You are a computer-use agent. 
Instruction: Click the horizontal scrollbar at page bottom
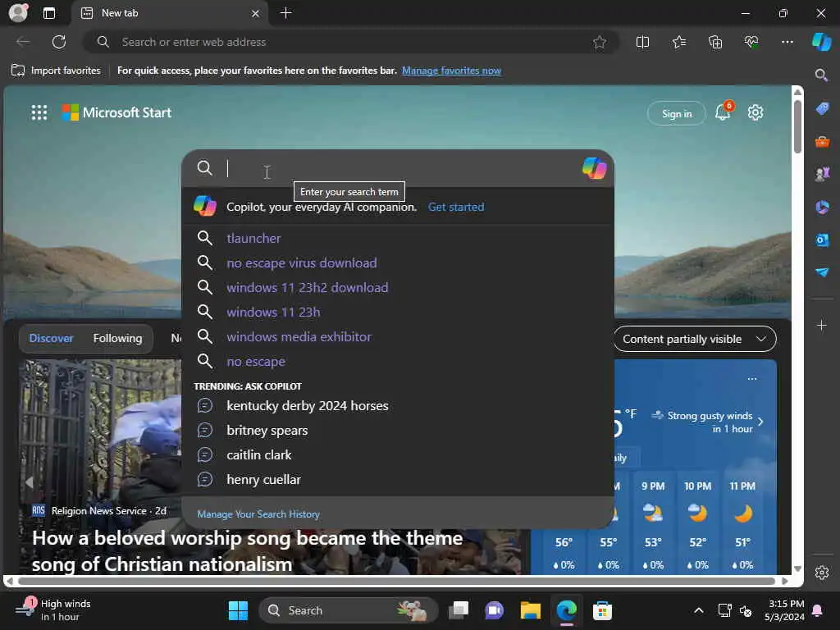click(396, 582)
